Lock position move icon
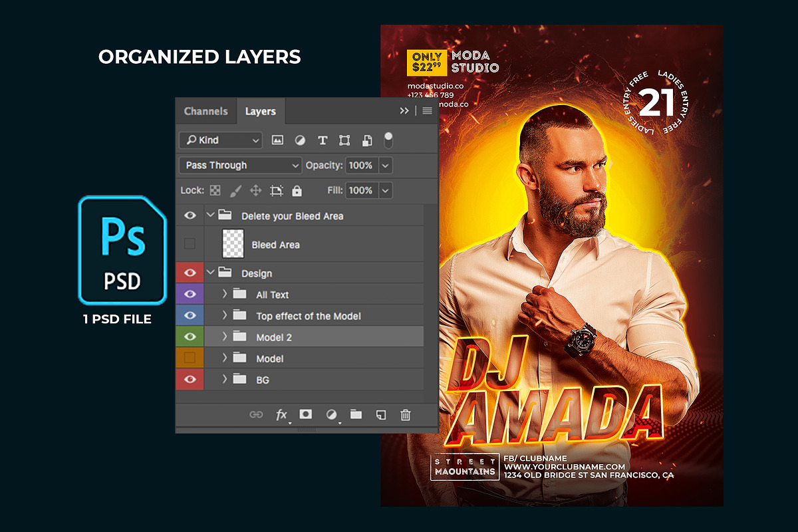 (255, 191)
